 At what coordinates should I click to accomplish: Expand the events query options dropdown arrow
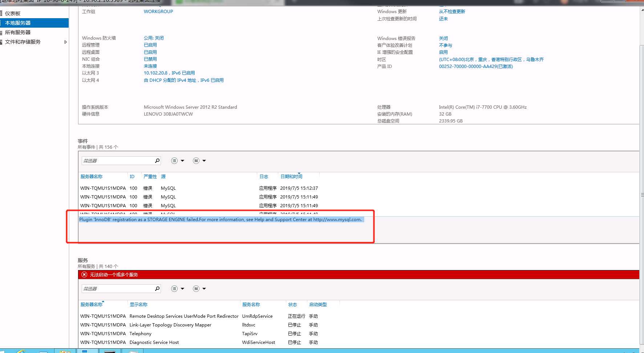(x=182, y=161)
